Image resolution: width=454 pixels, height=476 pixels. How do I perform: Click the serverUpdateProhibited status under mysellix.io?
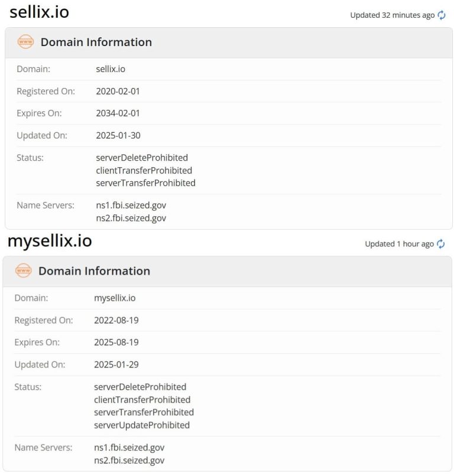(141, 425)
